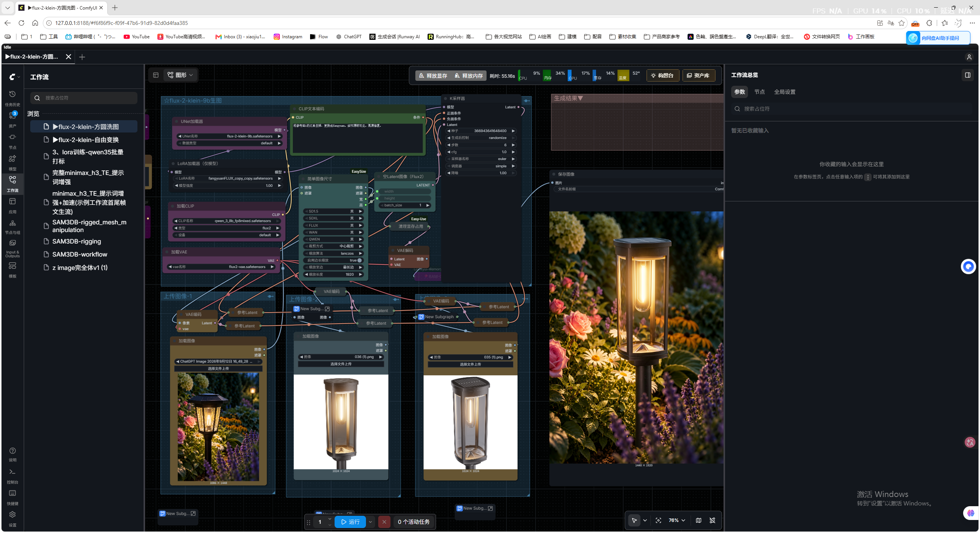Click the blue 运行 run button
The height and width of the screenshot is (533, 980).
[x=350, y=522]
